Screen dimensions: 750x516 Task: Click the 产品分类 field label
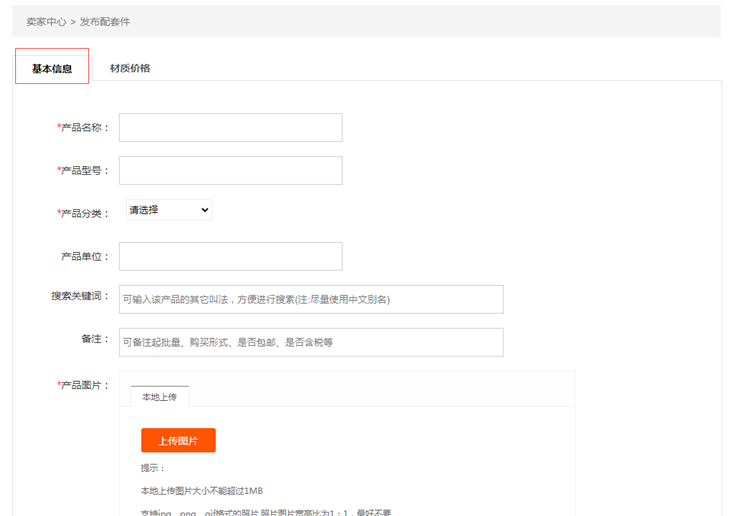tap(84, 214)
